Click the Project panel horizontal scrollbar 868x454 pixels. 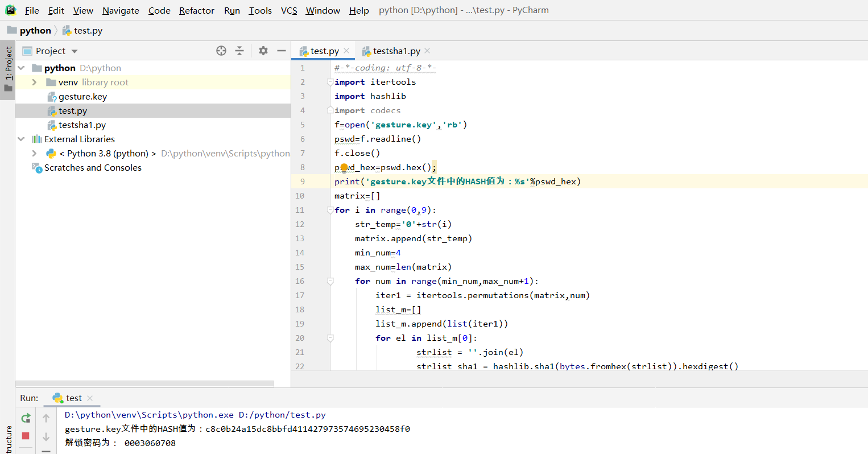pyautogui.click(x=145, y=384)
